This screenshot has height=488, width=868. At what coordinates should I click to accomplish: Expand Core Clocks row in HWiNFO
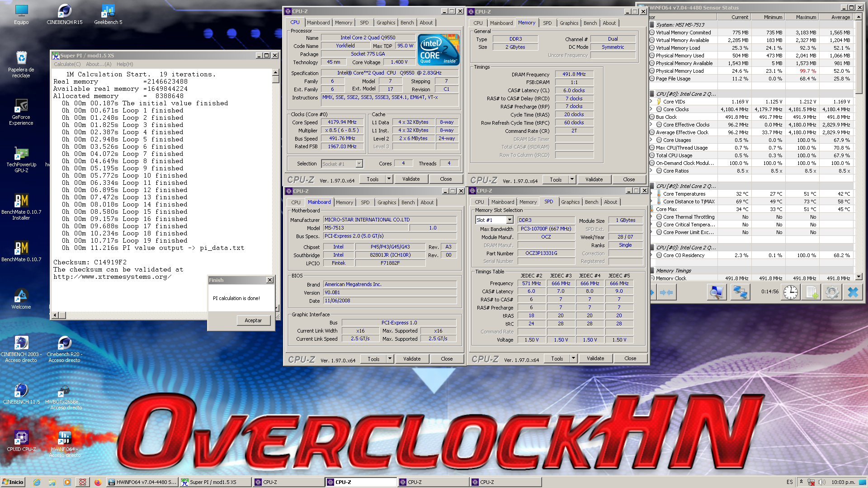pos(651,109)
